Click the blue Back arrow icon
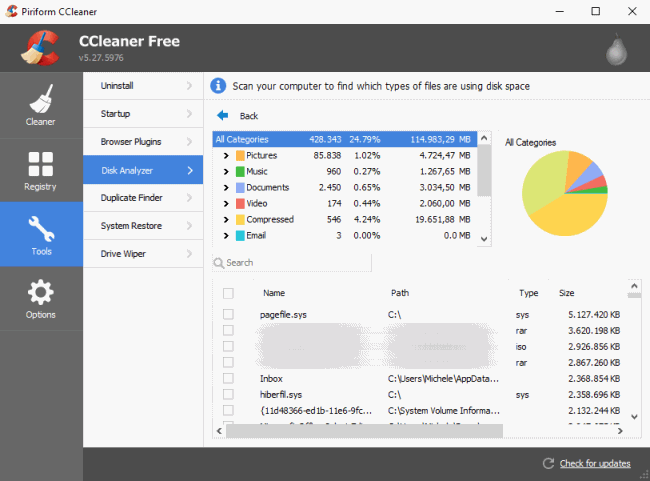The width and height of the screenshot is (650, 481). coord(223,115)
